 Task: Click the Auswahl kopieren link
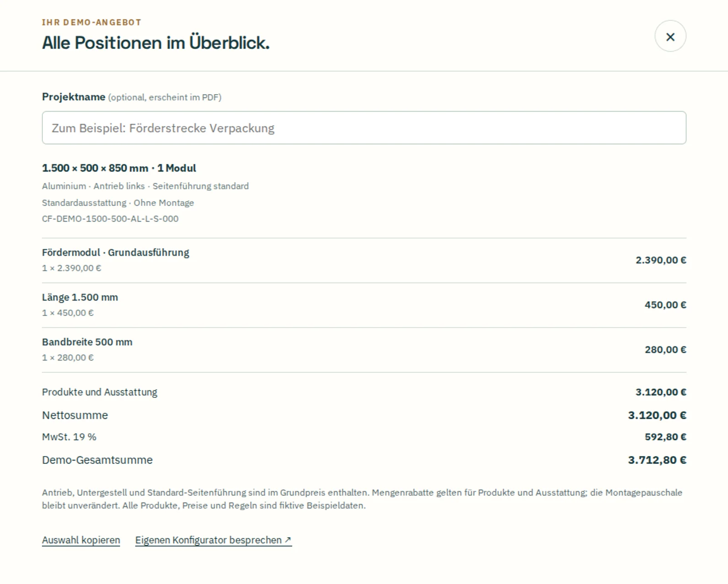click(x=81, y=540)
